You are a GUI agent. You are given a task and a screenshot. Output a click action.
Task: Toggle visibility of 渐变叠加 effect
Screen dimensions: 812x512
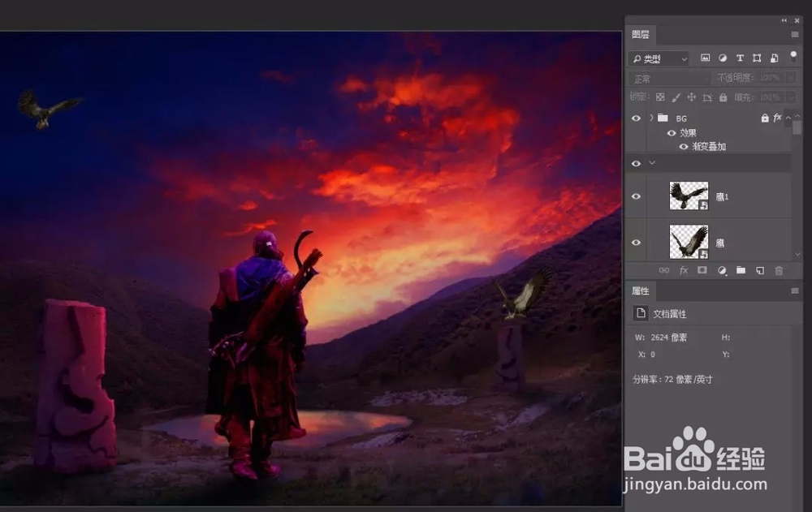click(684, 147)
